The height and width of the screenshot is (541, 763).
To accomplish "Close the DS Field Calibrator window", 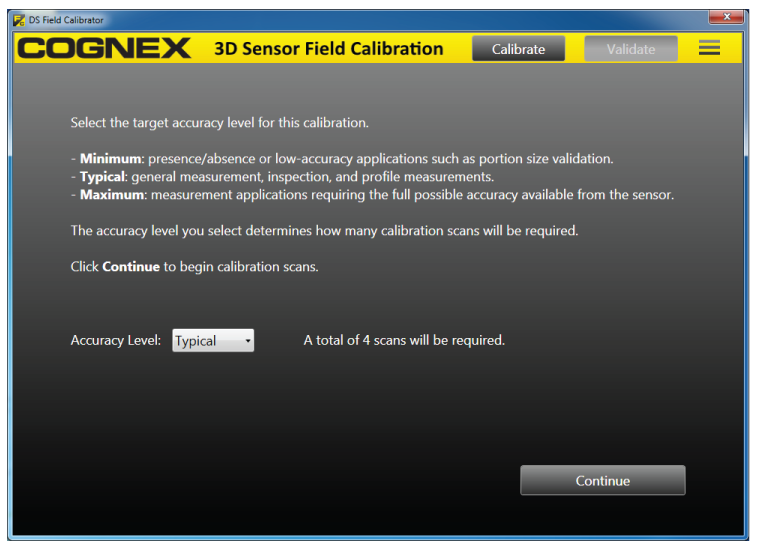I will click(725, 17).
